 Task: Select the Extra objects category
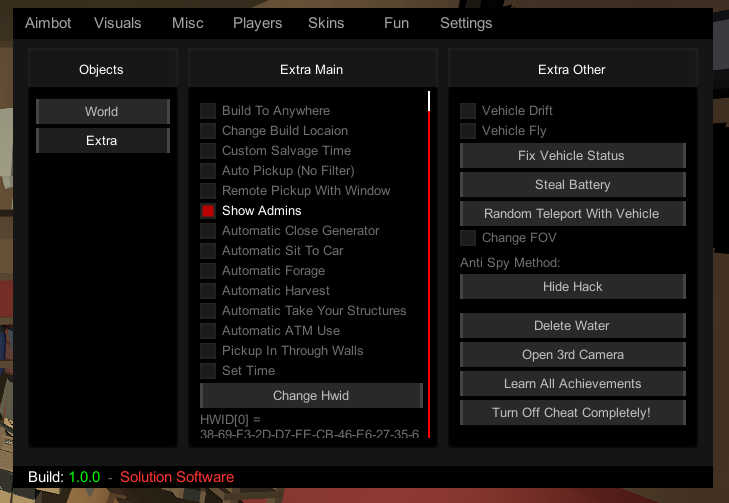click(x=103, y=140)
